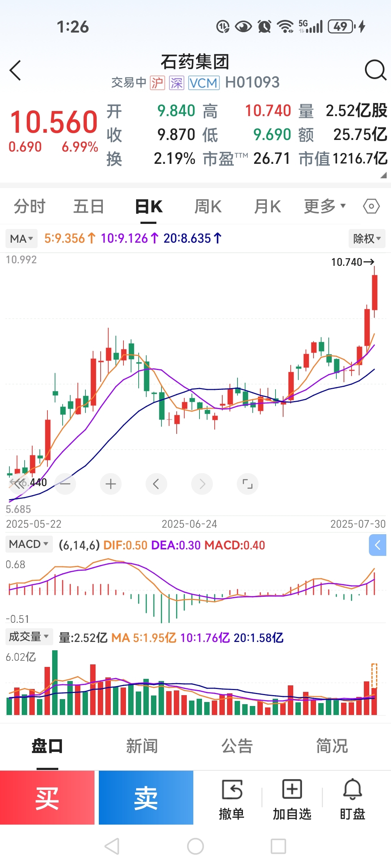Tap turnover 25.75亿 amount
The image size is (391, 868).
[360, 135]
